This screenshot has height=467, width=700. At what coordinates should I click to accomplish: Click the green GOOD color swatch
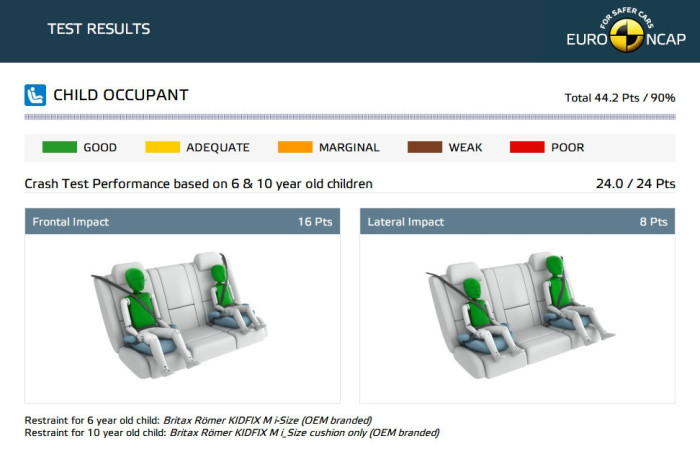pyautogui.click(x=59, y=147)
